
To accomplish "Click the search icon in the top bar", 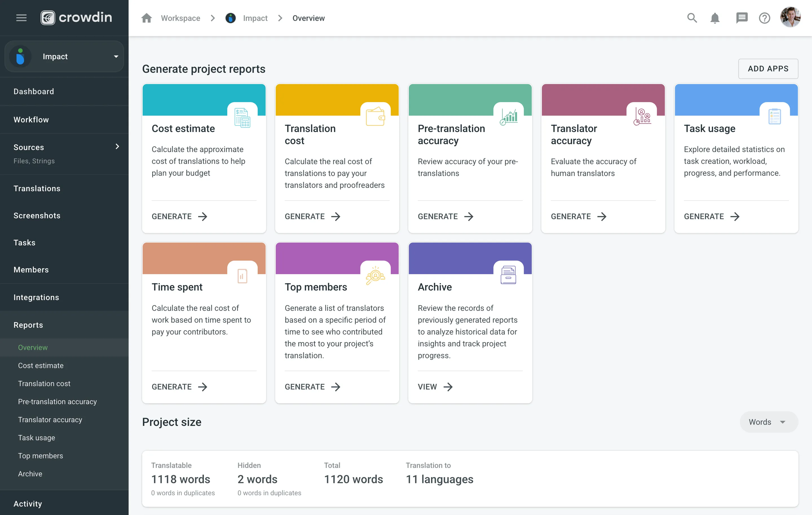I will 692,18.
